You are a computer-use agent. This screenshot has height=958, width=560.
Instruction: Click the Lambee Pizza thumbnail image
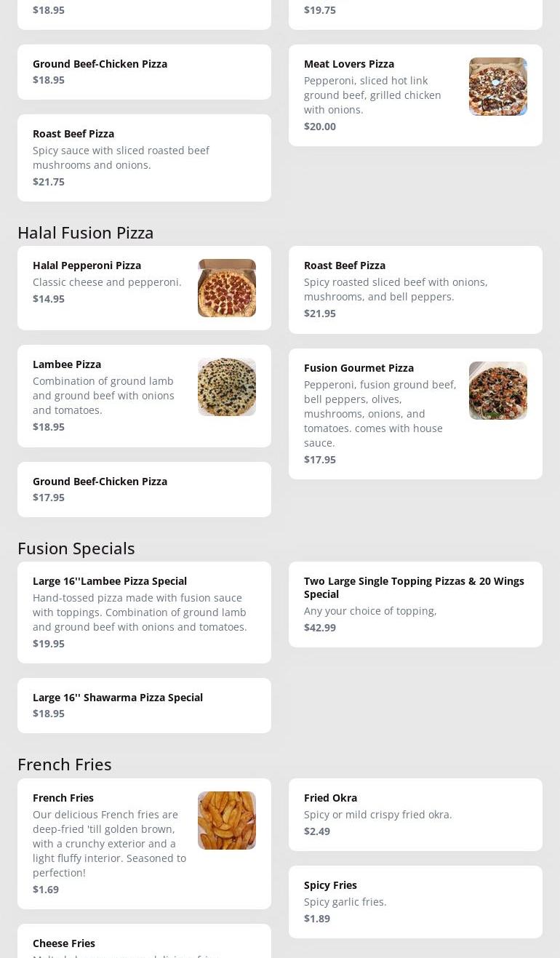pos(226,387)
